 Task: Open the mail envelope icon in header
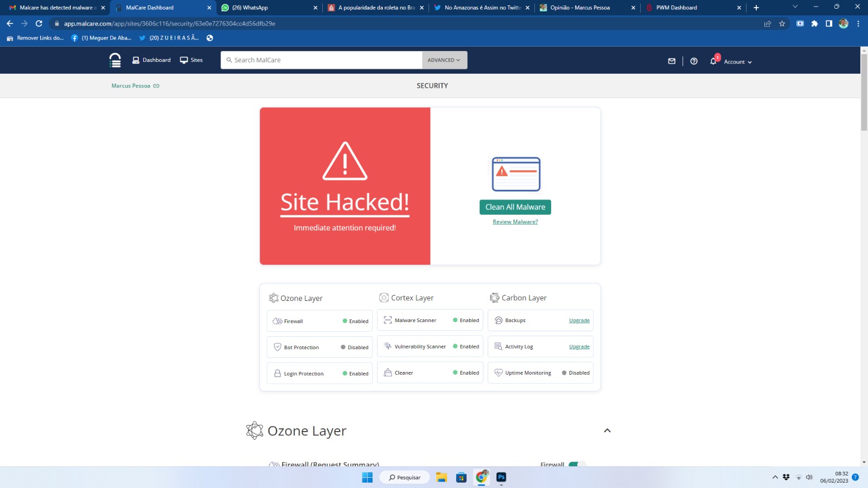pyautogui.click(x=672, y=61)
